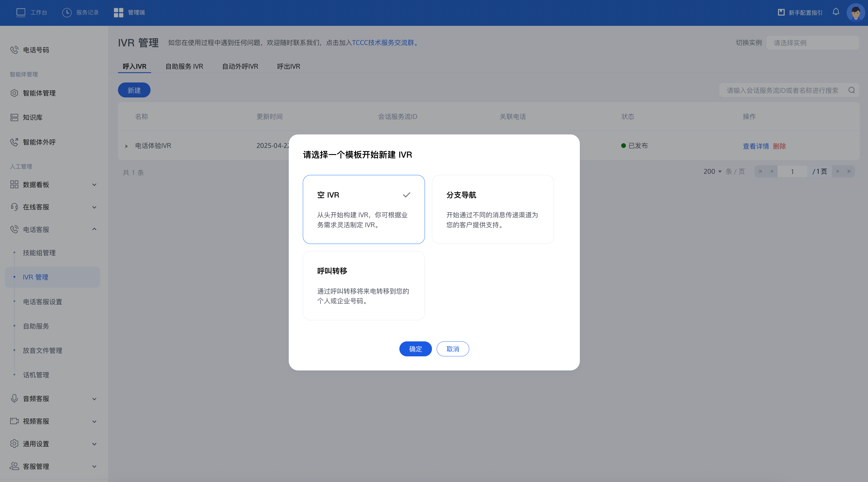The image size is (868, 482).
Task: Select the 空 IVR template card
Action: point(364,209)
